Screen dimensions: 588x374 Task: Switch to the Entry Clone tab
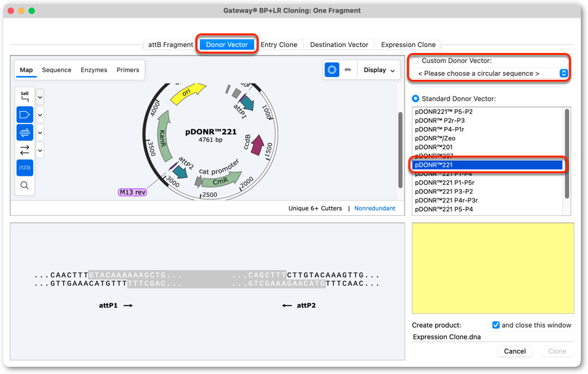click(278, 44)
